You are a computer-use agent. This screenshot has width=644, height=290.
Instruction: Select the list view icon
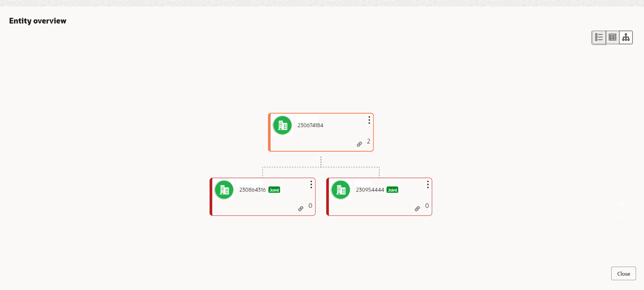tap(598, 37)
